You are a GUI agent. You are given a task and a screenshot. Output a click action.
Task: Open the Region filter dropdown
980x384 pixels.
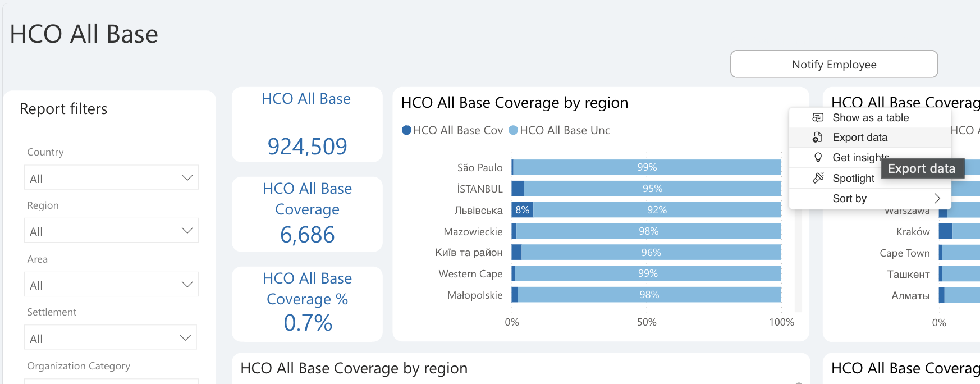pos(111,230)
